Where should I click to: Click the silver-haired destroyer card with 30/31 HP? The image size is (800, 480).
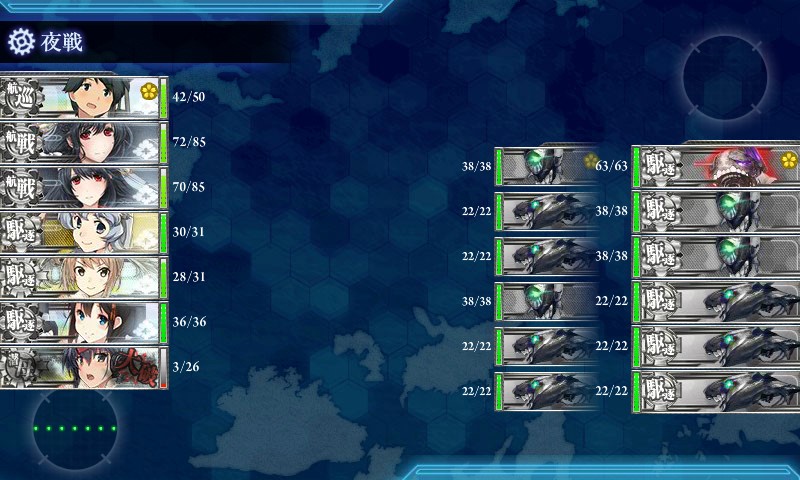pos(84,232)
